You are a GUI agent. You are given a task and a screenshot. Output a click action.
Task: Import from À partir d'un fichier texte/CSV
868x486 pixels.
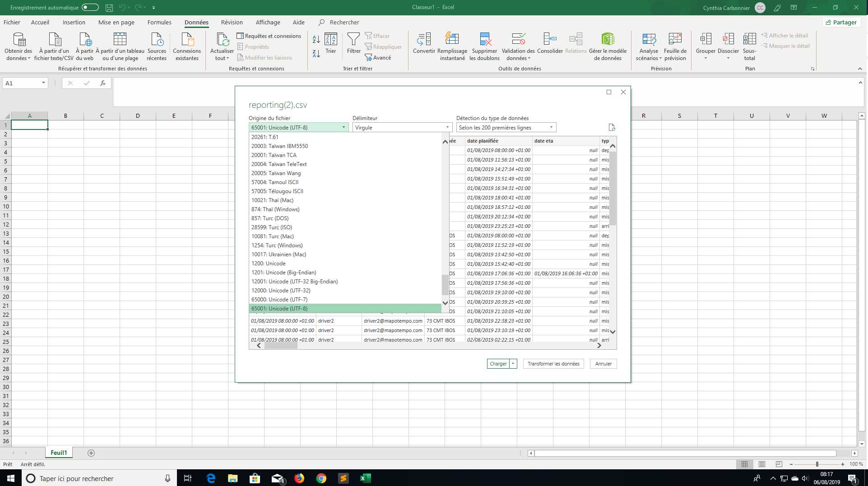54,46
